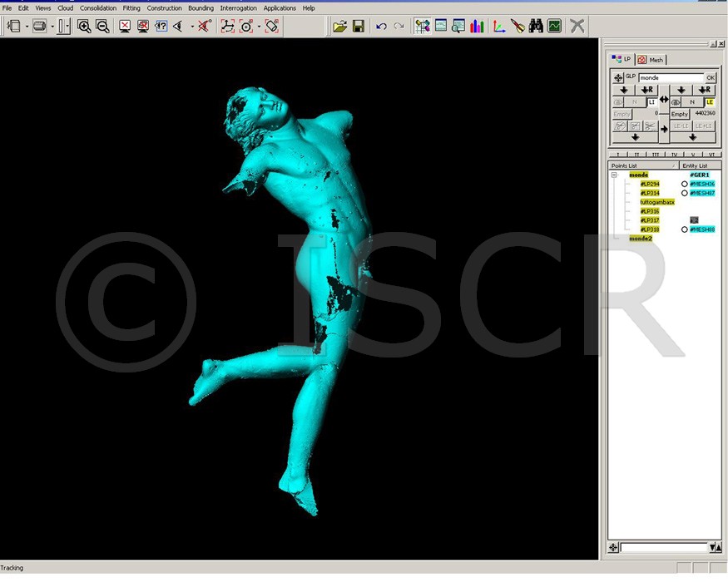The height and width of the screenshot is (582, 728).
Task: Open the Cloud menu
Action: 66,7
